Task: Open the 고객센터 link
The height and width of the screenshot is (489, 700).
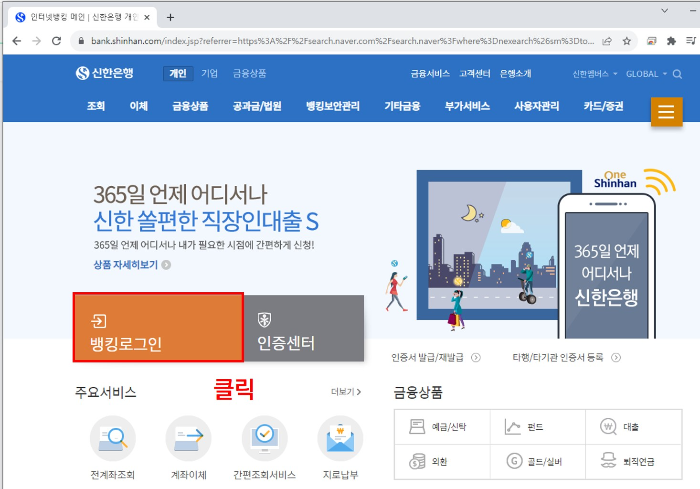Action: point(475,74)
